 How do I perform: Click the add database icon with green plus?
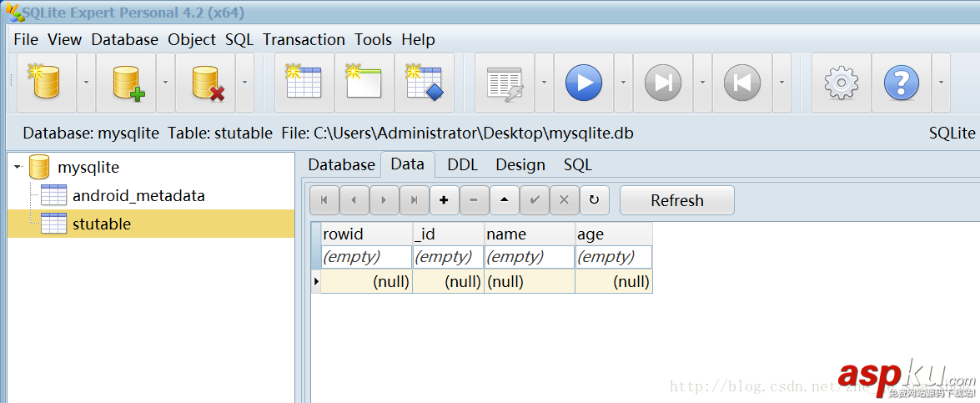click(126, 83)
